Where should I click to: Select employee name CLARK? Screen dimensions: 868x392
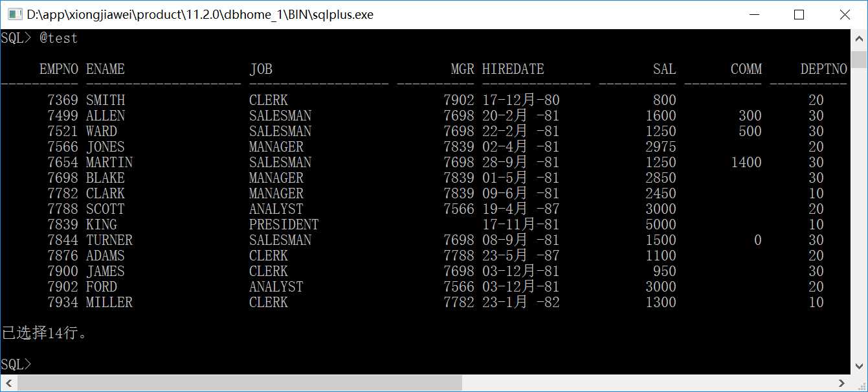click(x=106, y=194)
